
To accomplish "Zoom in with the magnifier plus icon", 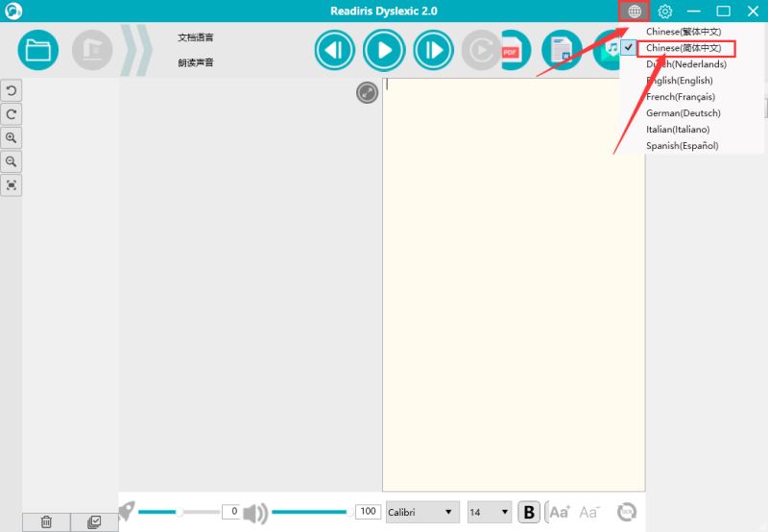I will [x=11, y=137].
